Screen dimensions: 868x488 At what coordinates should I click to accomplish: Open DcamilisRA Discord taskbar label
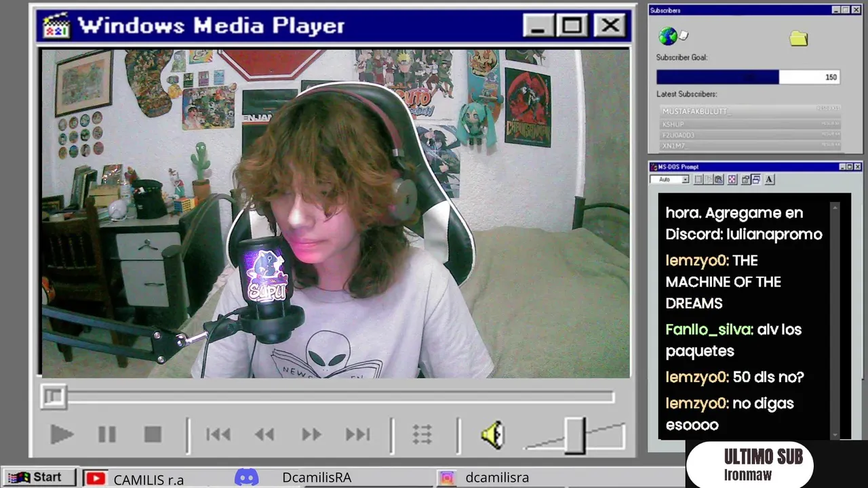pyautogui.click(x=317, y=478)
